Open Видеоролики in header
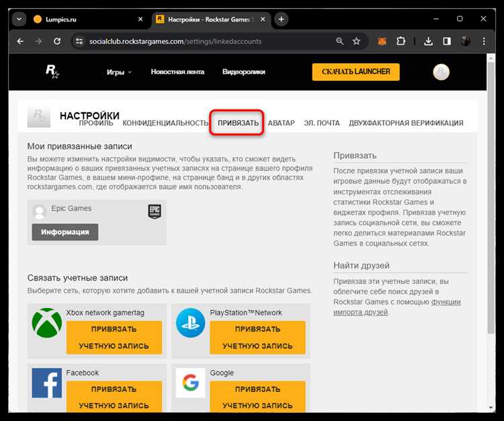The image size is (504, 421). [x=244, y=72]
